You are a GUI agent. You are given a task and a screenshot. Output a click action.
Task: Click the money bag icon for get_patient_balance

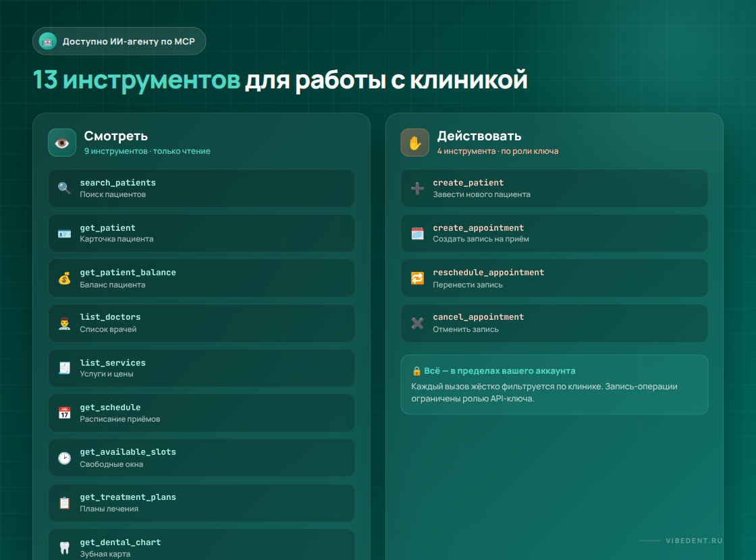click(64, 278)
